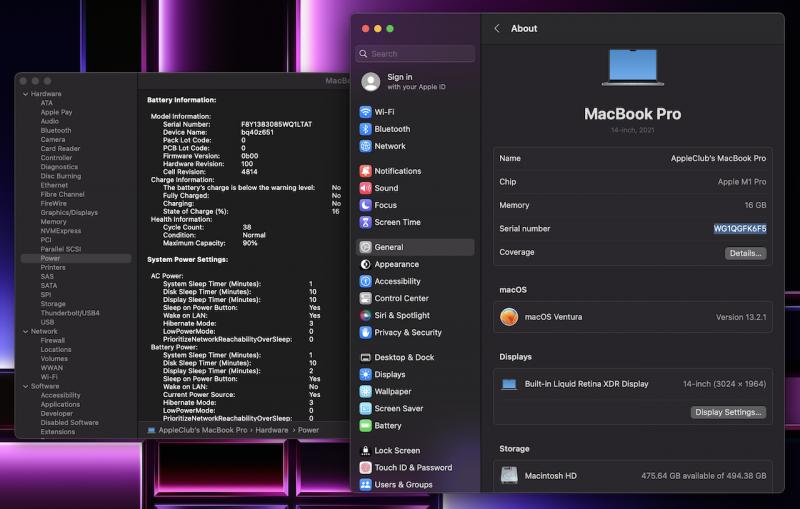Click the Macintosh HD storage row
The height and width of the screenshot is (509, 800).
pyautogui.click(x=633, y=476)
